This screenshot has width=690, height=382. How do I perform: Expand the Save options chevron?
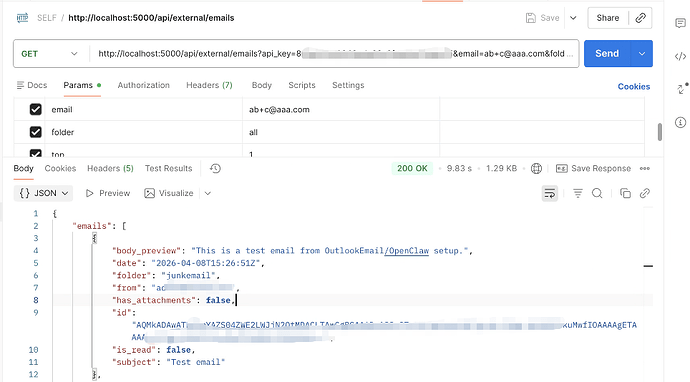573,18
